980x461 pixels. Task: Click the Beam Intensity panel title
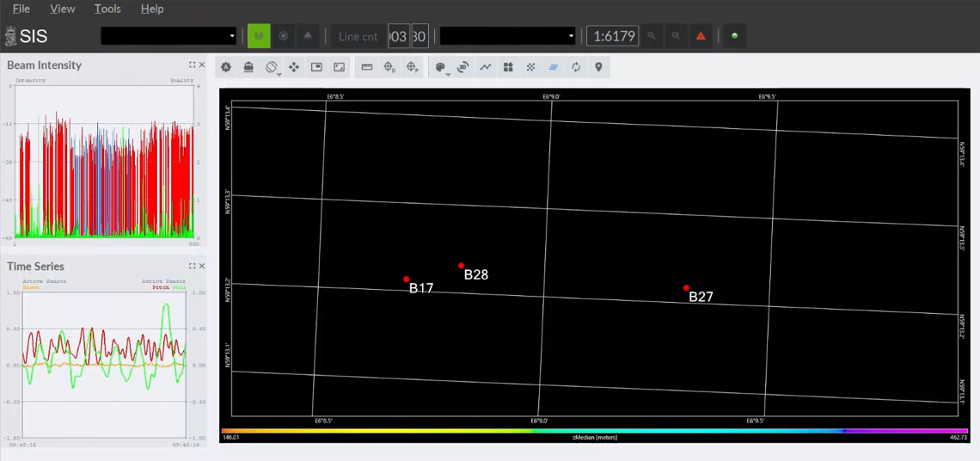point(45,65)
